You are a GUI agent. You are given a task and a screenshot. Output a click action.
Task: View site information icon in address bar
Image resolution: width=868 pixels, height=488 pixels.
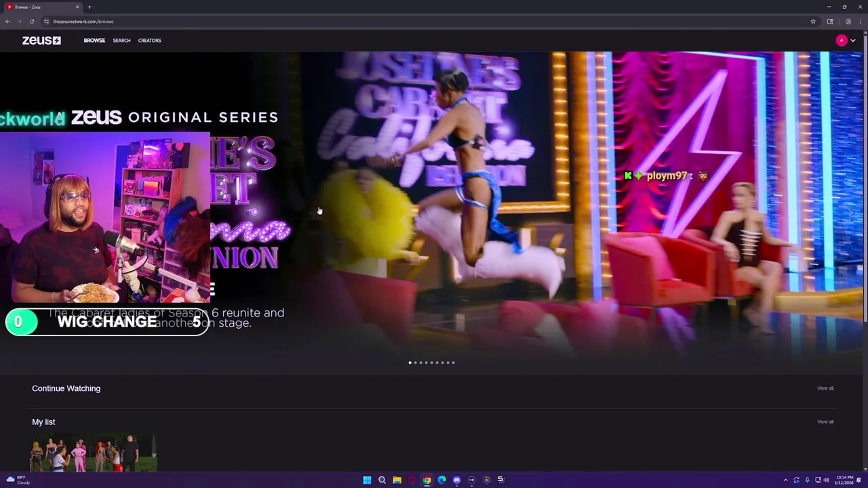click(47, 22)
